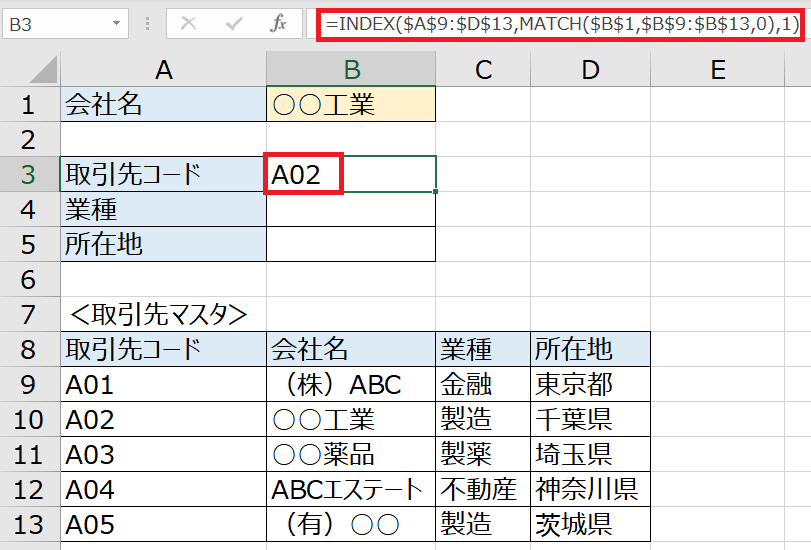Click the Cancel X icon in formula bar

point(188,23)
